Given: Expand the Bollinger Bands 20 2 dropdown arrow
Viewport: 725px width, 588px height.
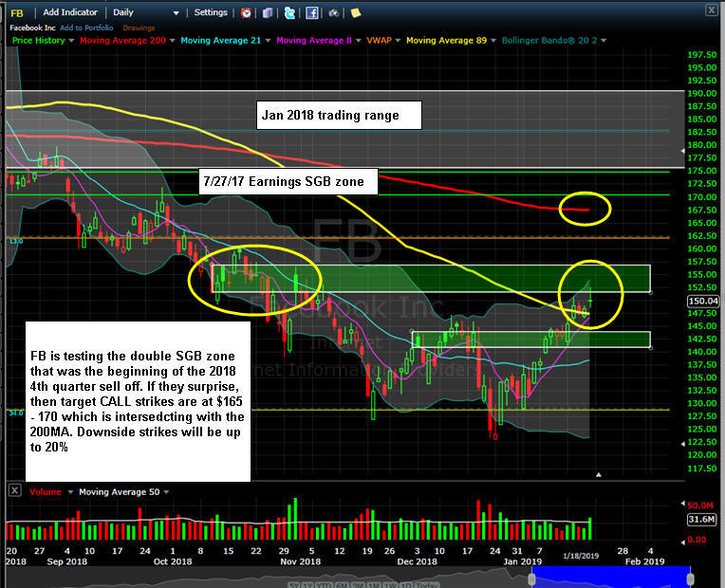Looking at the screenshot, I should click(x=604, y=41).
